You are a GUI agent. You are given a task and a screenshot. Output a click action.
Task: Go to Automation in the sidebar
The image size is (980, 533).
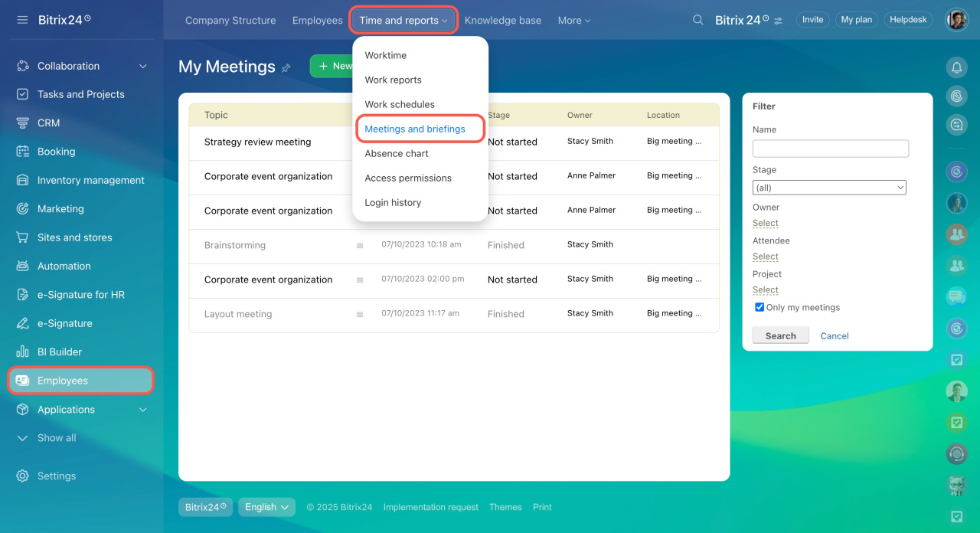(x=64, y=266)
